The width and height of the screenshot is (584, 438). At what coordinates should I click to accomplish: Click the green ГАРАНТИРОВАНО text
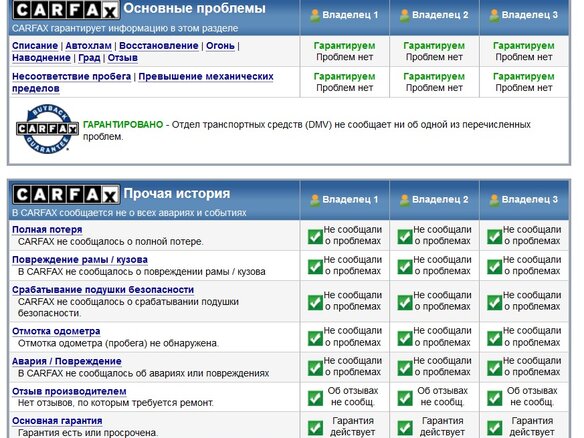click(x=123, y=124)
